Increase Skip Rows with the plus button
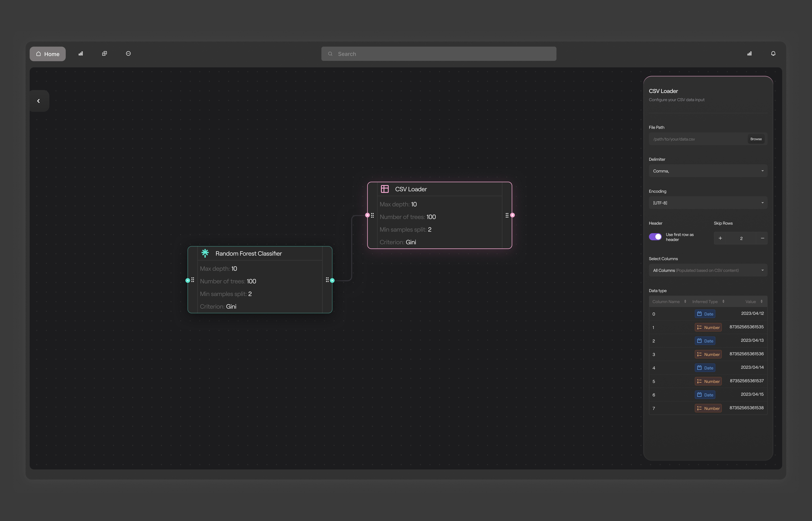This screenshot has height=521, width=812. 721,238
